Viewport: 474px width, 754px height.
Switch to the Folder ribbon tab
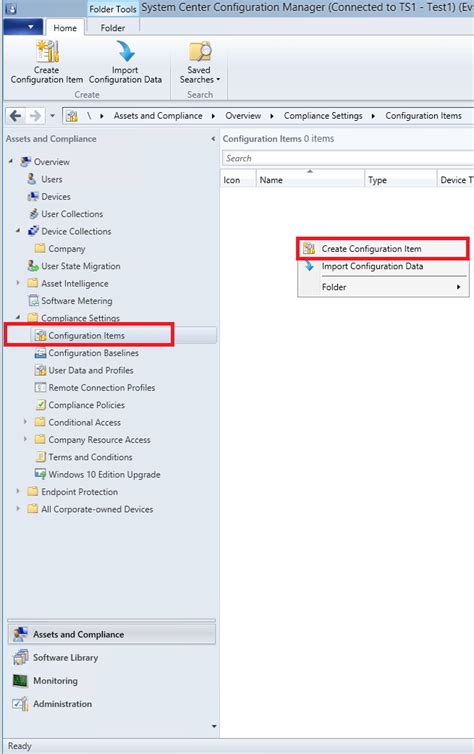pos(112,28)
